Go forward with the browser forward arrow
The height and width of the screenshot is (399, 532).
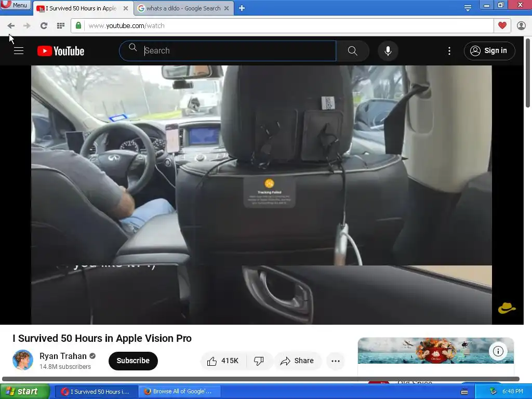(26, 26)
